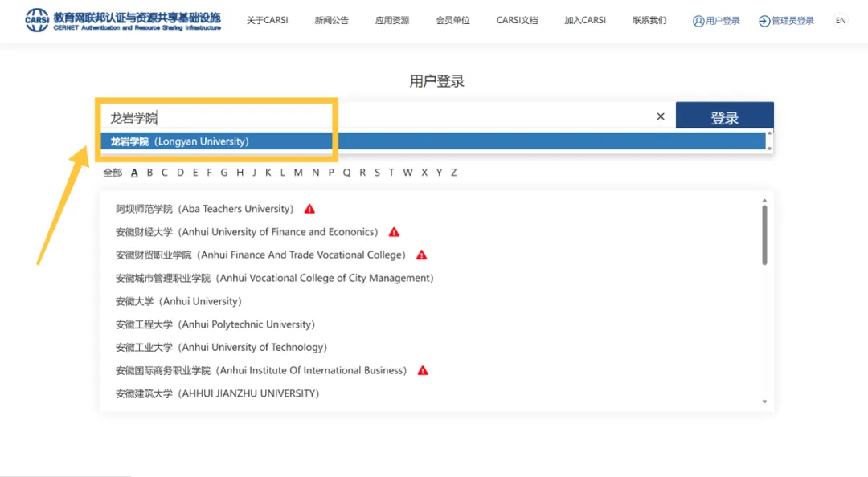Select 安徽财经大学 from the list
This screenshot has width=868, height=477.
point(247,232)
